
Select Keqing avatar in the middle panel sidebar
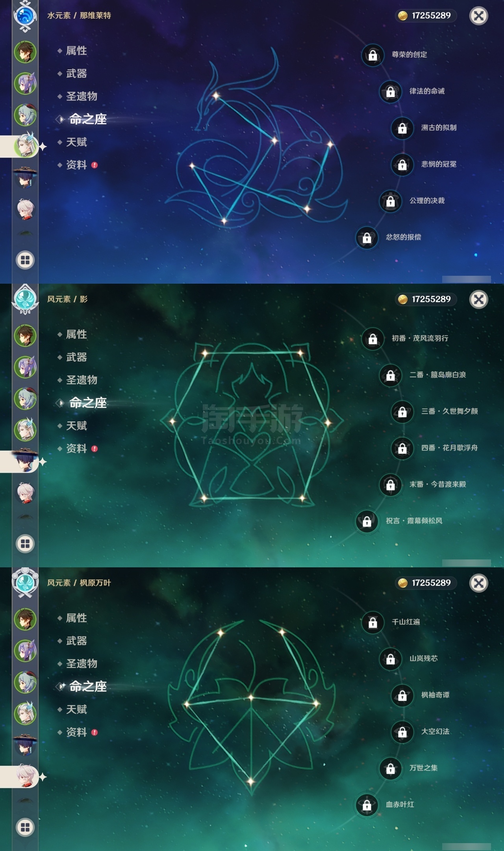point(25,367)
